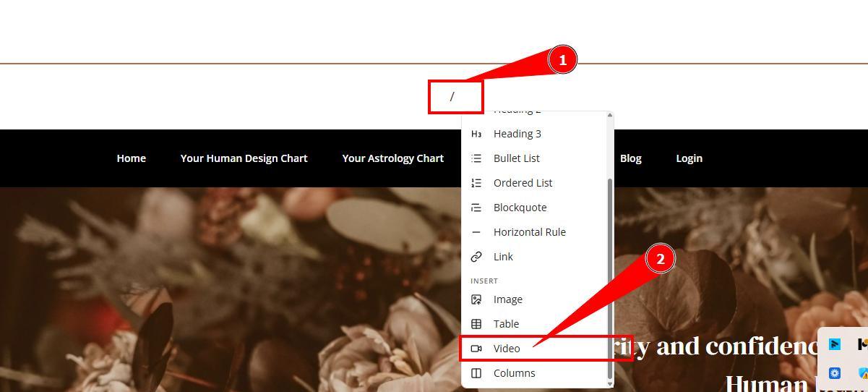This screenshot has height=392, width=868.
Task: Click the Blockquote icon
Action: tap(476, 208)
